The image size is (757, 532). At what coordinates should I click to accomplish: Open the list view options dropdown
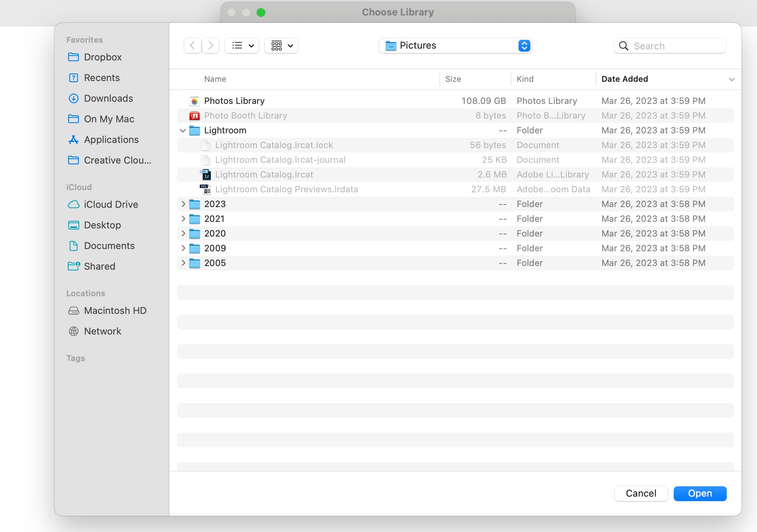pos(242,46)
